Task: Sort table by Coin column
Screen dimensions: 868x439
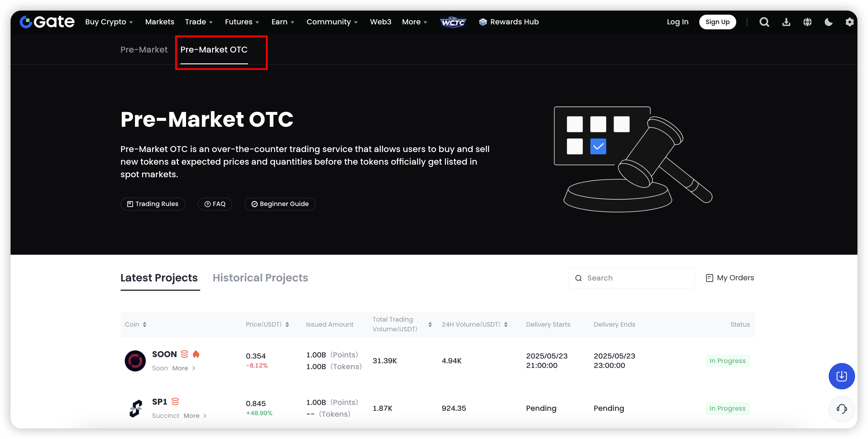Action: click(x=144, y=325)
